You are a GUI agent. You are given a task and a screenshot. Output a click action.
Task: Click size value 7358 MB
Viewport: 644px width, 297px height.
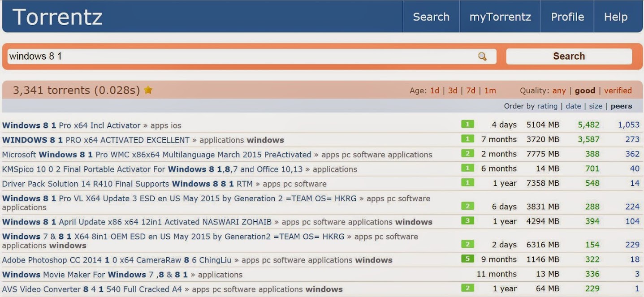point(543,183)
